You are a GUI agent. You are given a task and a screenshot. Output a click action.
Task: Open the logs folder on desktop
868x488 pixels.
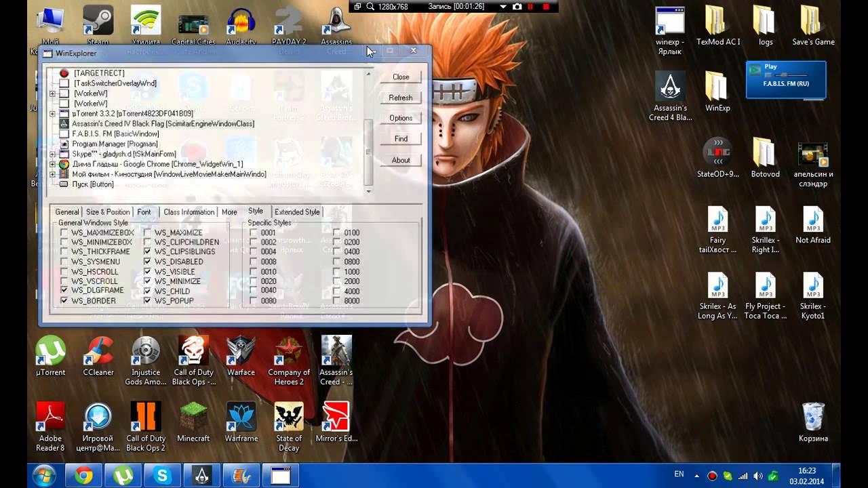(766, 26)
